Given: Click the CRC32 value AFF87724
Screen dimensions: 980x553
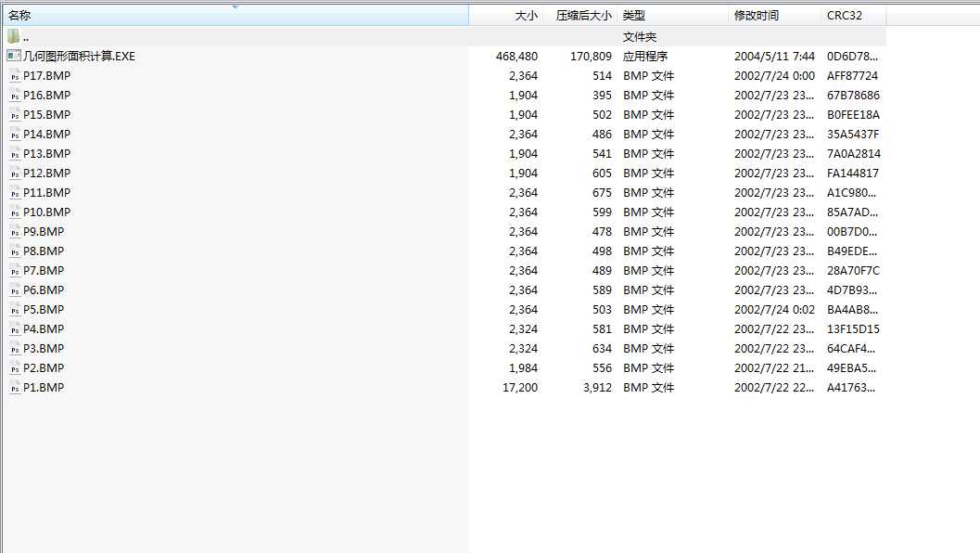Looking at the screenshot, I should 852,76.
